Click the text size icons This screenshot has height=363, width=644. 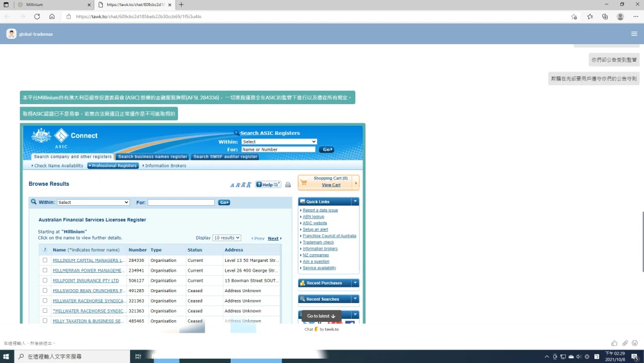[x=241, y=185]
